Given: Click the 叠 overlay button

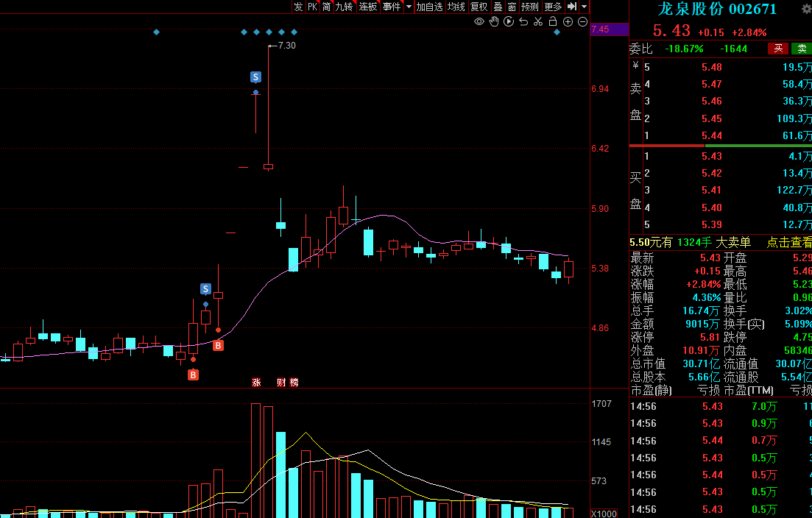Looking at the screenshot, I should [498, 6].
